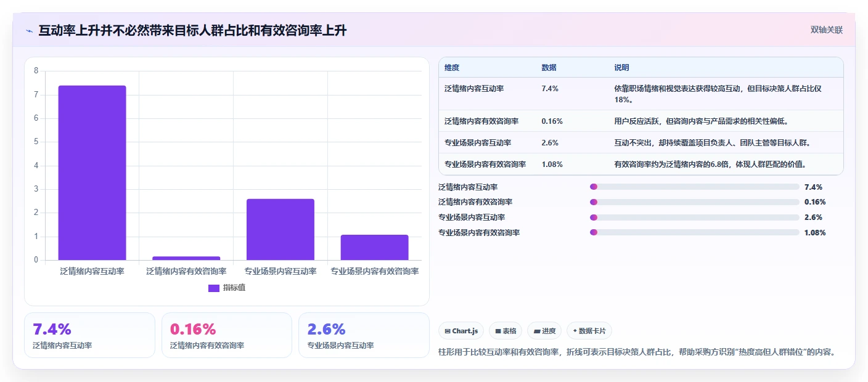Click the footer note starting 柱形用于比较
Viewport: 868px width, 382px height.
point(637,352)
